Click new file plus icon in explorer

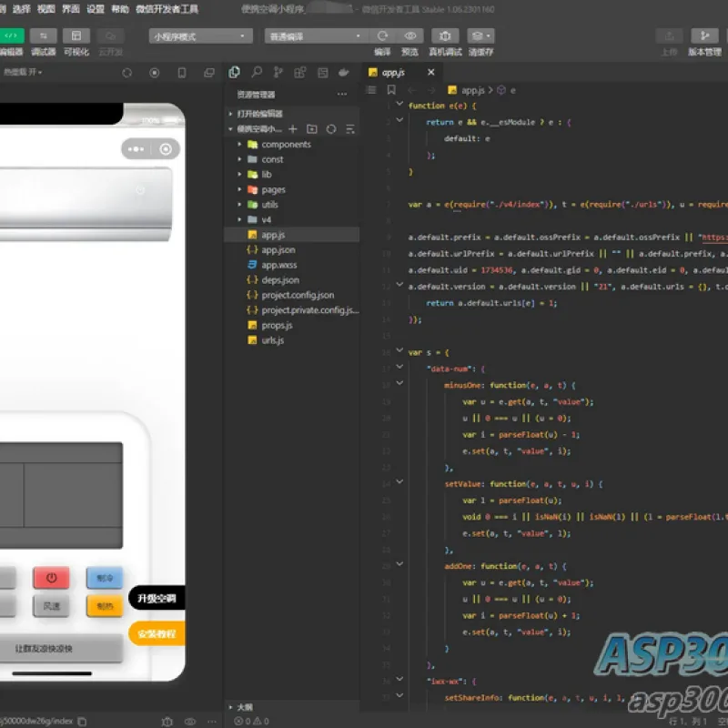click(292, 129)
